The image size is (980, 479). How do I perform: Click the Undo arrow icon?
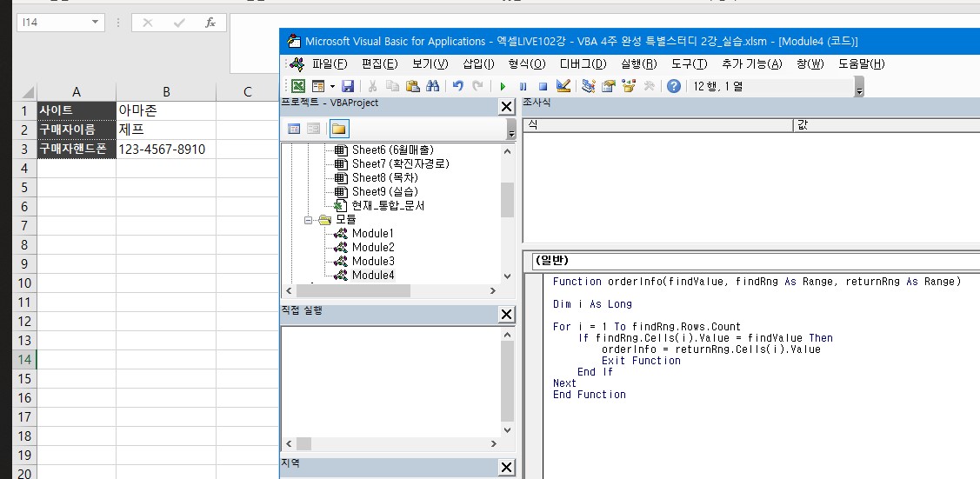point(458,86)
